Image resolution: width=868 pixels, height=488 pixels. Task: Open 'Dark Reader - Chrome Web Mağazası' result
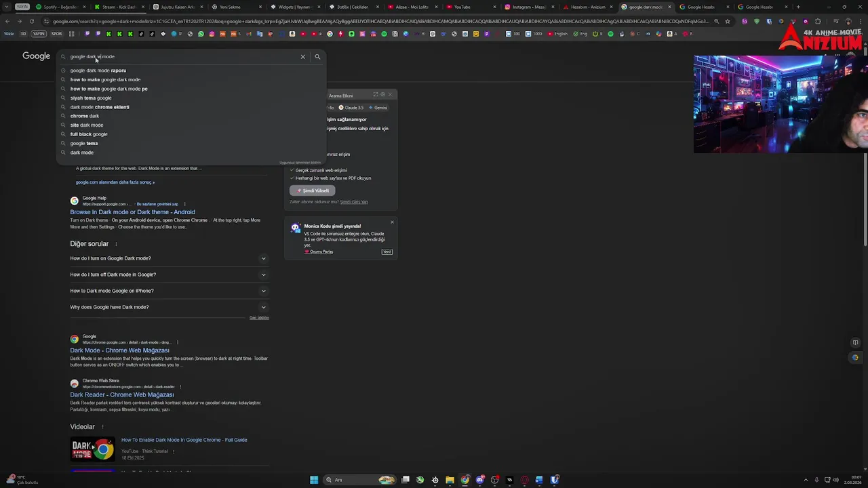coord(122,394)
